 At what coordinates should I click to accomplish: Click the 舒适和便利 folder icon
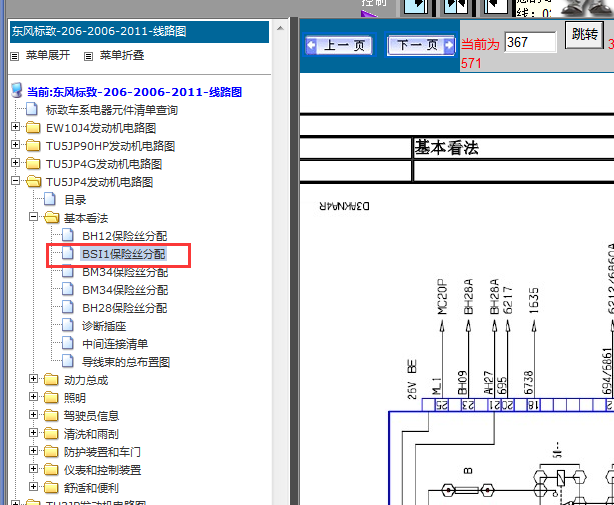pyautogui.click(x=51, y=487)
